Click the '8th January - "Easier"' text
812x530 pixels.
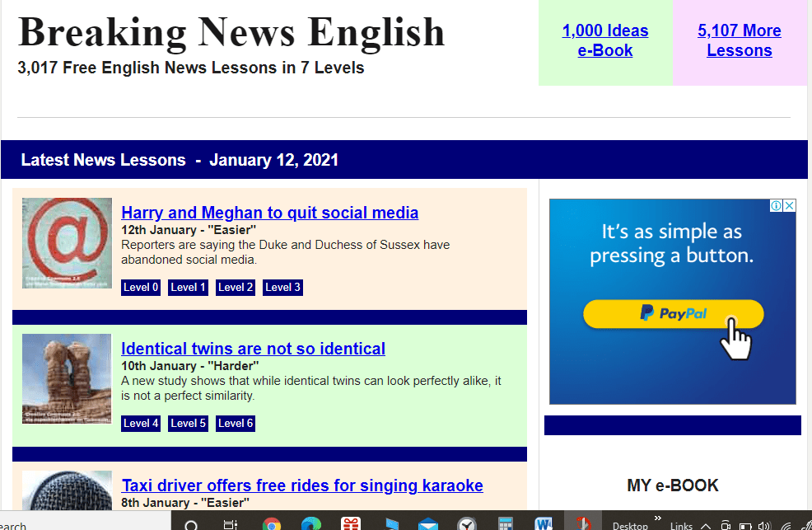pos(184,503)
